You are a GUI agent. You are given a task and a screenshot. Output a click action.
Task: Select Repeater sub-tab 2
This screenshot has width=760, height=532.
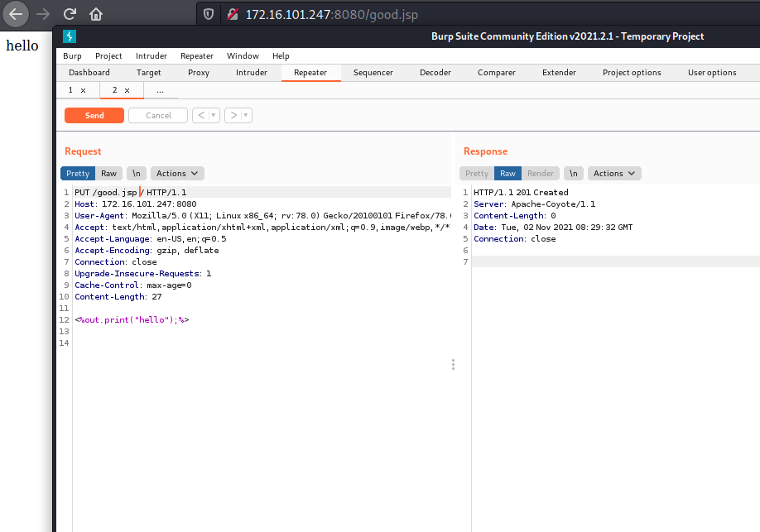[115, 90]
